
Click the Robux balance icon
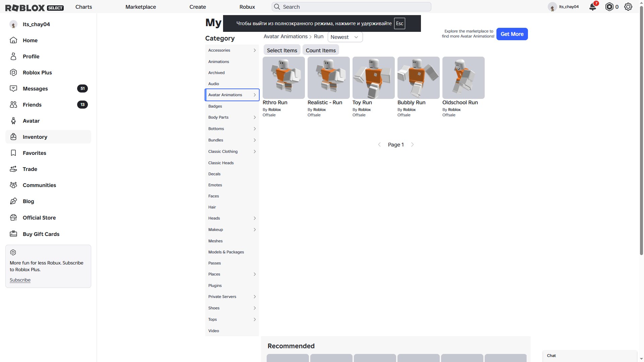pyautogui.click(x=609, y=7)
